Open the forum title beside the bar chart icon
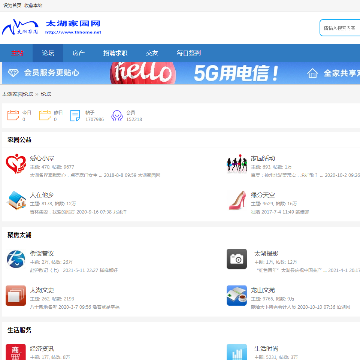The height and width of the screenshot is (360, 360). click(266, 349)
